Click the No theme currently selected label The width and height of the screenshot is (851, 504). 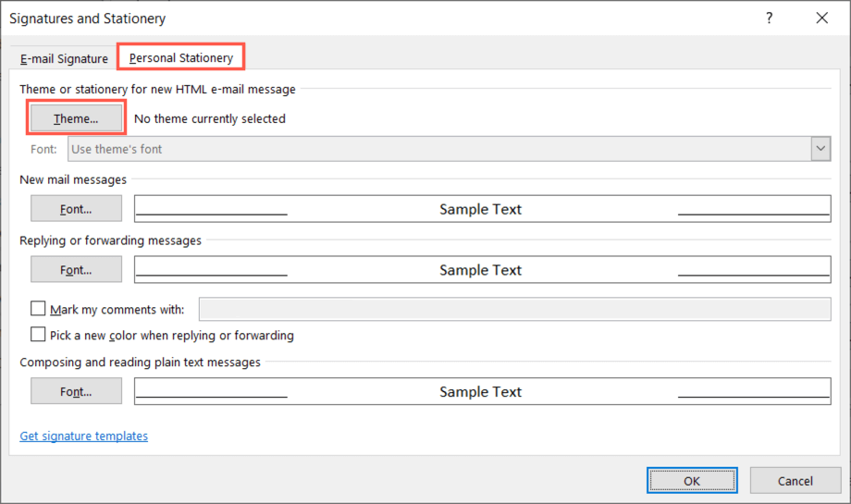pos(210,118)
